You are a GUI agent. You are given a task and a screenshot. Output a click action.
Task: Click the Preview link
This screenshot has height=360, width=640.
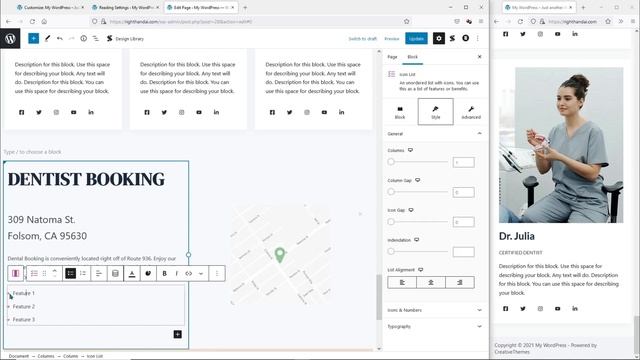point(392,39)
